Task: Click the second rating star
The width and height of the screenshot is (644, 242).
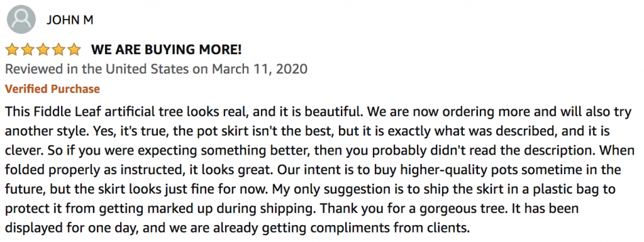Action: (28, 50)
